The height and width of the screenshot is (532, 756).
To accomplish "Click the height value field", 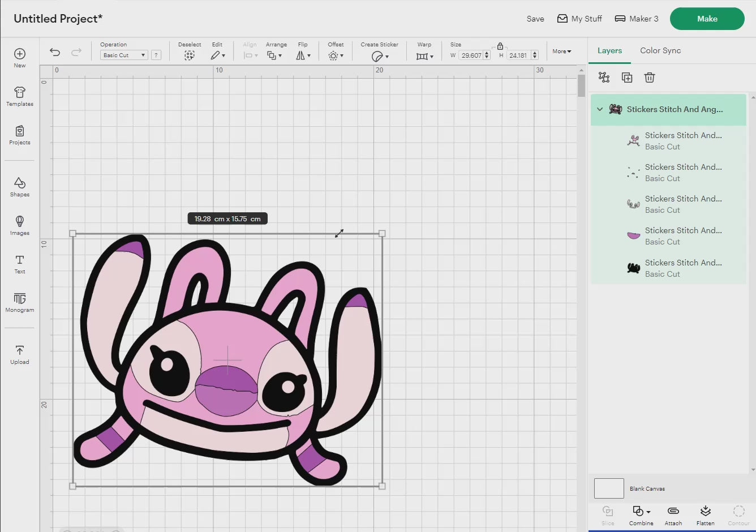I will pyautogui.click(x=518, y=55).
